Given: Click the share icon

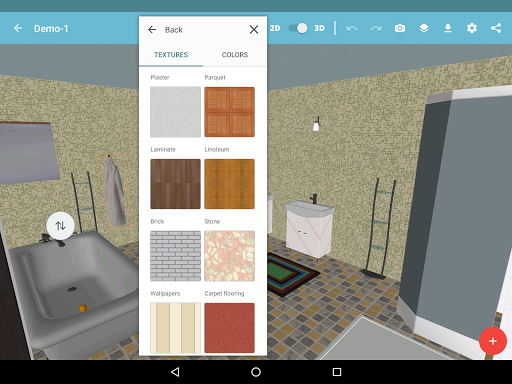Looking at the screenshot, I should (496, 28).
